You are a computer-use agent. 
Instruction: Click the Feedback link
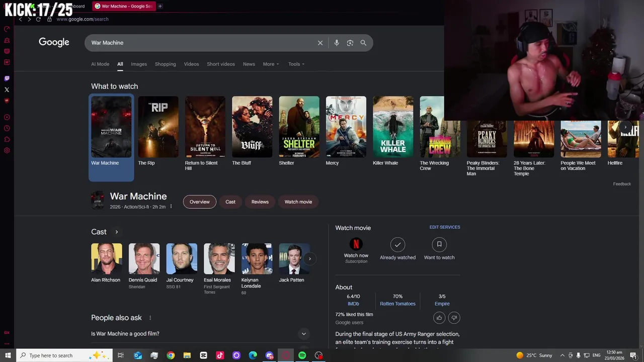click(x=622, y=184)
